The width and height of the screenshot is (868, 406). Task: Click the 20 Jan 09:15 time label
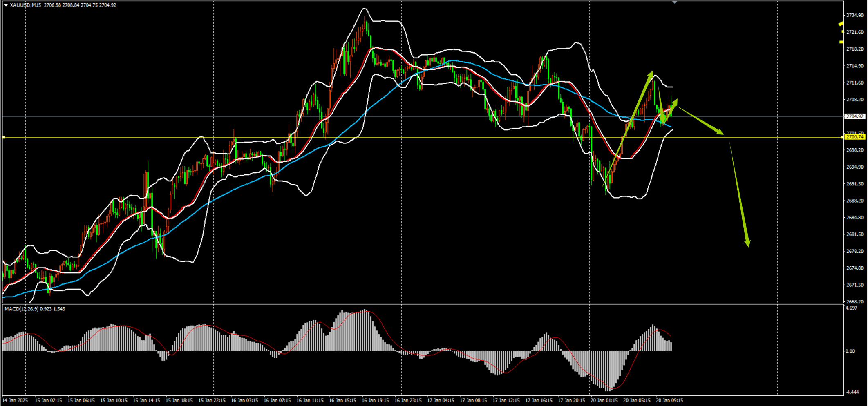(669, 400)
